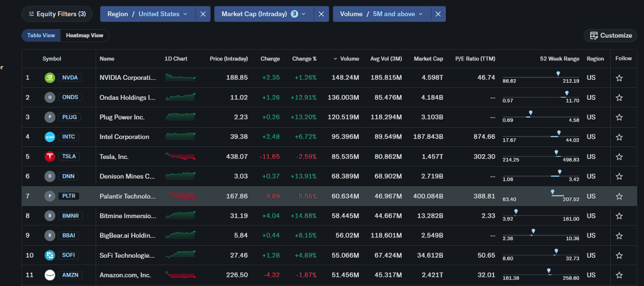Click PLUG 52 week range slider
The width and height of the screenshot is (644, 286).
(x=541, y=116)
